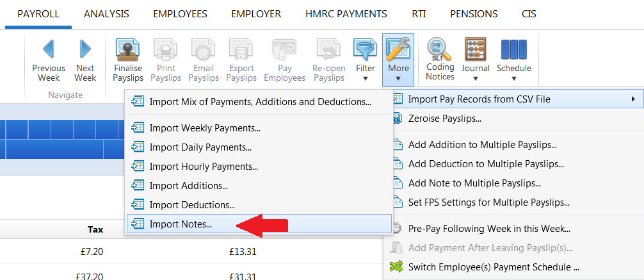
Task: Choose Import Additions menu item
Action: coord(259,185)
